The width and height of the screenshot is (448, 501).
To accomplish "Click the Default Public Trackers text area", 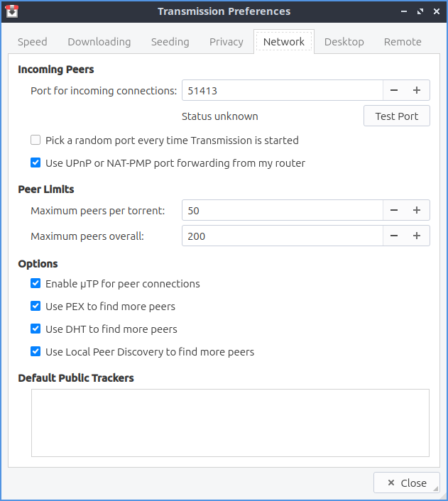I will coord(230,422).
